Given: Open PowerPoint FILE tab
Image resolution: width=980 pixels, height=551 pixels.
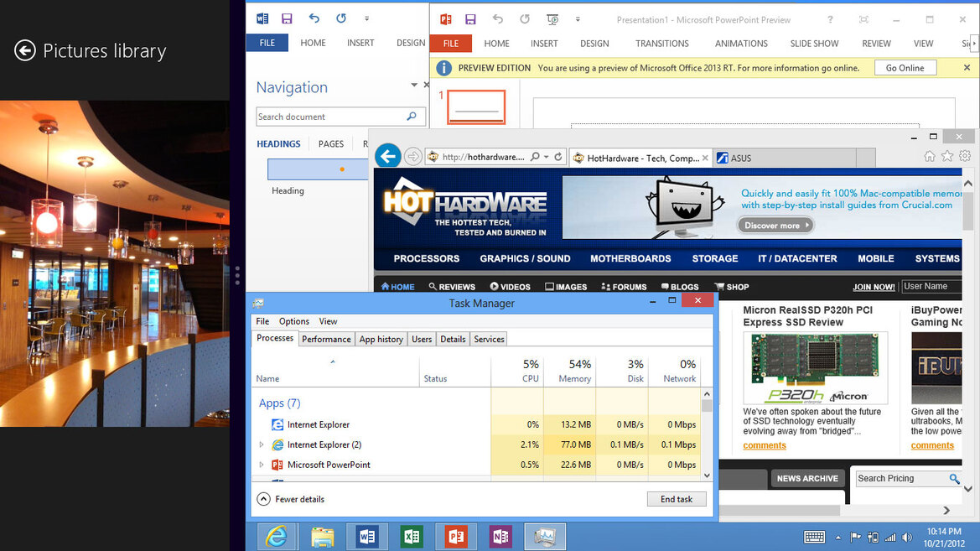Looking at the screenshot, I should pos(451,43).
